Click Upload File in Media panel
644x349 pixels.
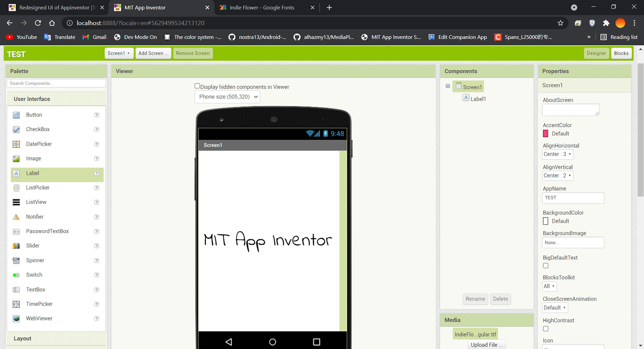pyautogui.click(x=486, y=345)
